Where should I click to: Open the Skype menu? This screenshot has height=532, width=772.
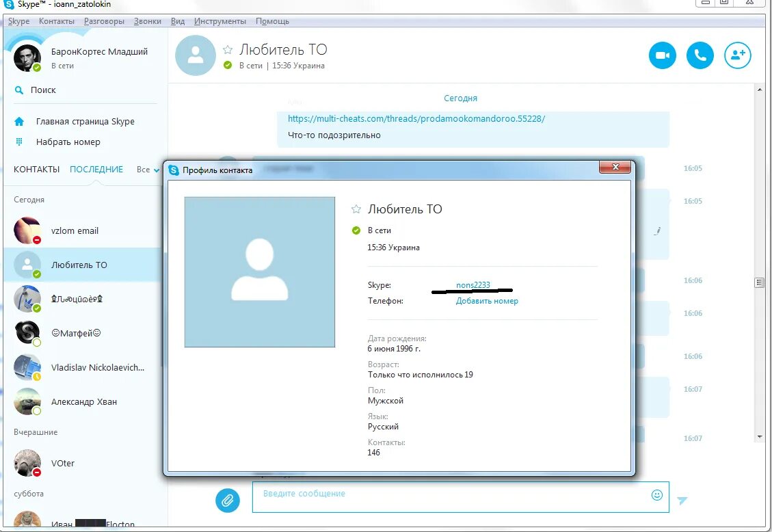point(18,21)
